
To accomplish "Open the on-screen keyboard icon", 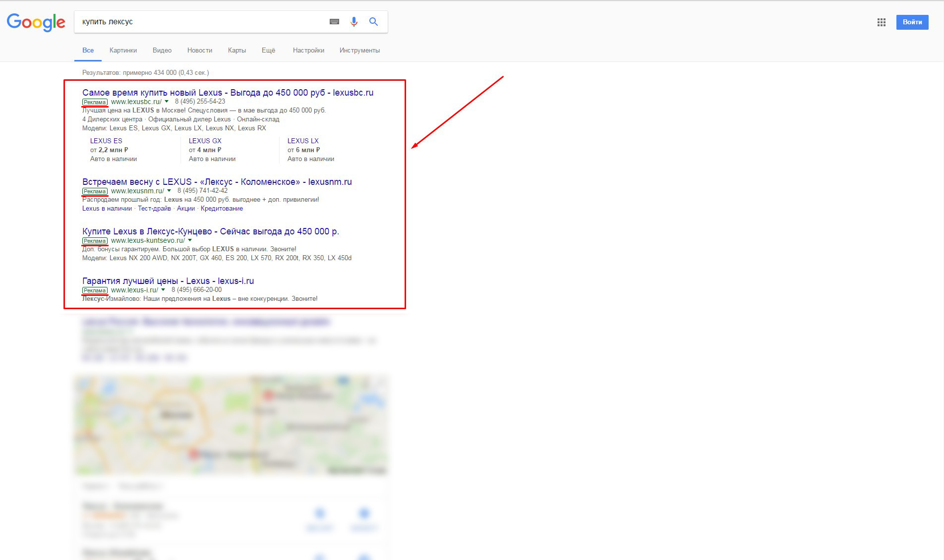I will coord(334,22).
